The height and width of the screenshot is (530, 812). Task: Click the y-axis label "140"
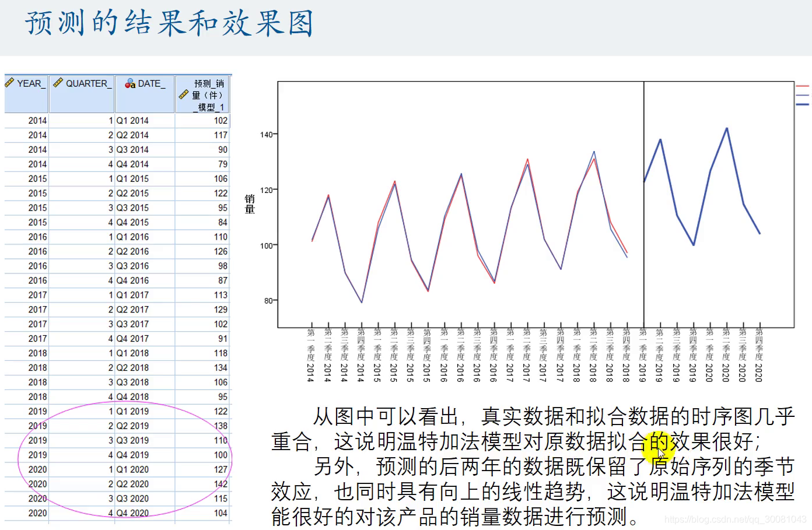(266, 135)
